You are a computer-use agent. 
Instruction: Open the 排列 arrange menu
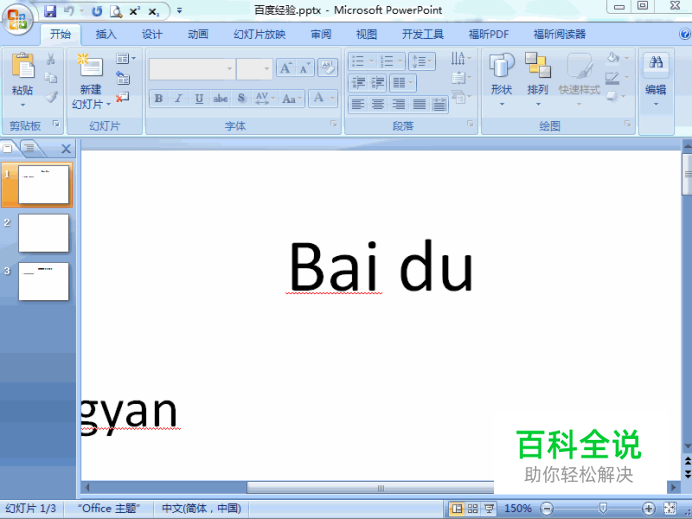coord(538,80)
